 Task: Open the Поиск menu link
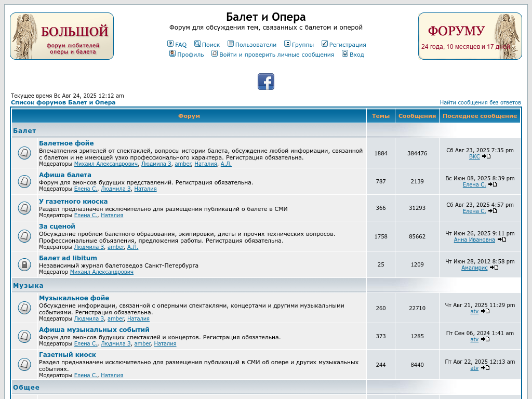coord(210,45)
